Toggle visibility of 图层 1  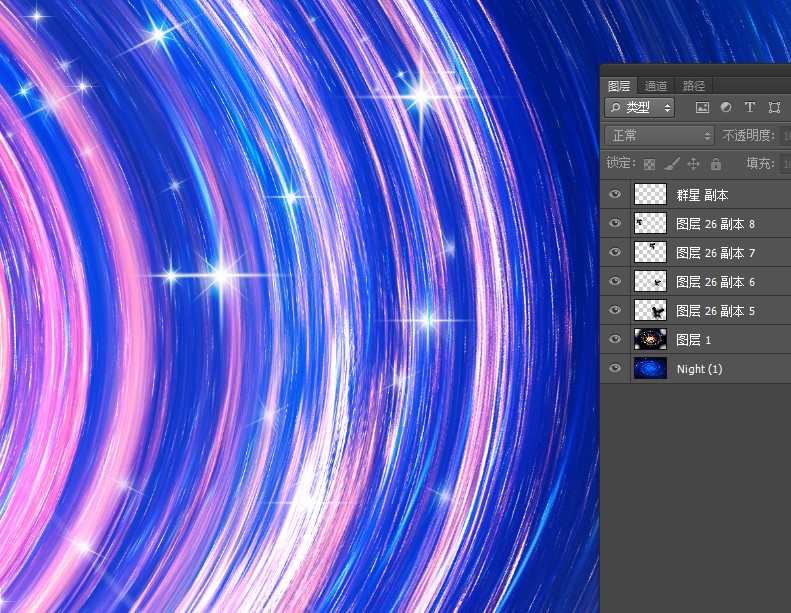[x=615, y=339]
